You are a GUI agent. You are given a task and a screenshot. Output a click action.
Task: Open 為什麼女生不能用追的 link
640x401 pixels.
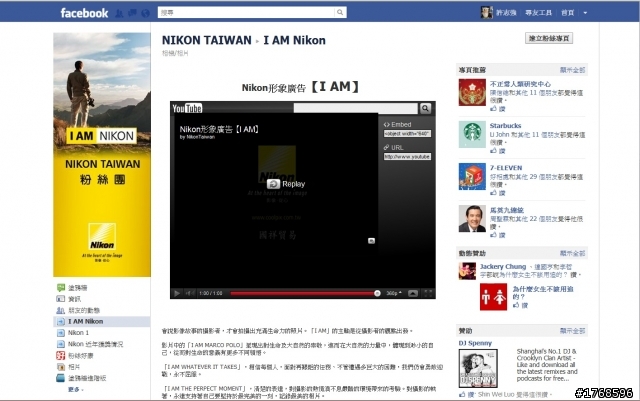pyautogui.click(x=543, y=293)
